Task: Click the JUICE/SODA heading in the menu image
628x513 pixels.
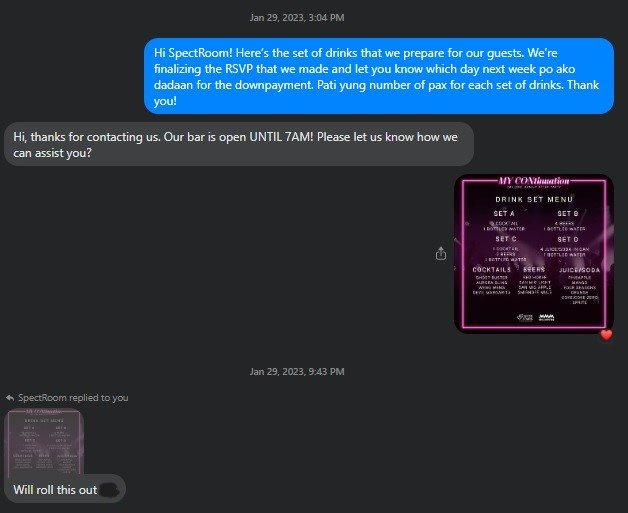Action: 579,270
